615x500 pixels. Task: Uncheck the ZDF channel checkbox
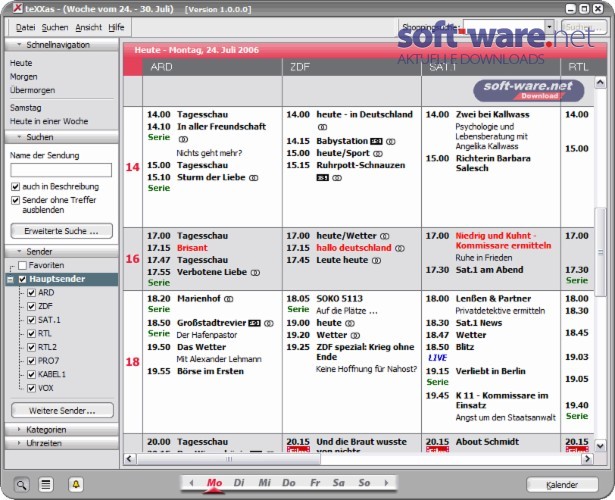32,306
